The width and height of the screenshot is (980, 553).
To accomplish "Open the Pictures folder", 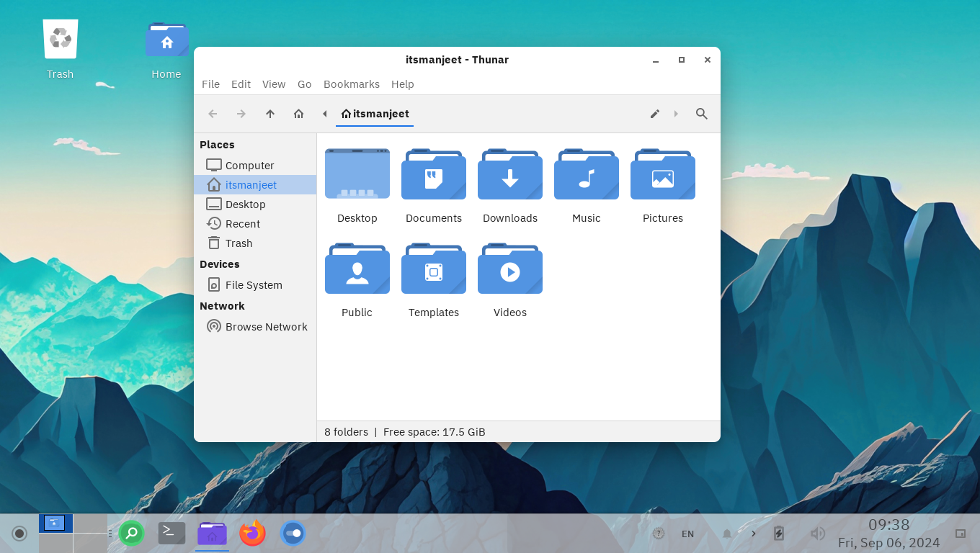I will click(x=663, y=174).
